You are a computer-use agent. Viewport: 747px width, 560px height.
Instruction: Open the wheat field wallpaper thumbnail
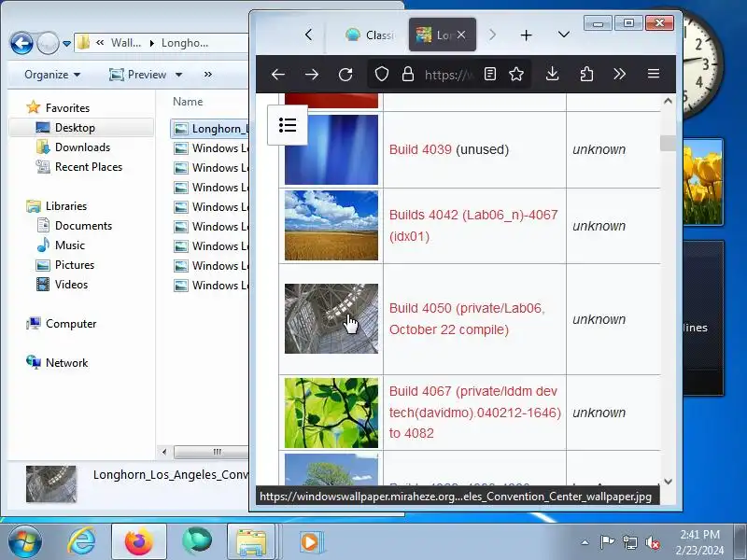click(331, 226)
